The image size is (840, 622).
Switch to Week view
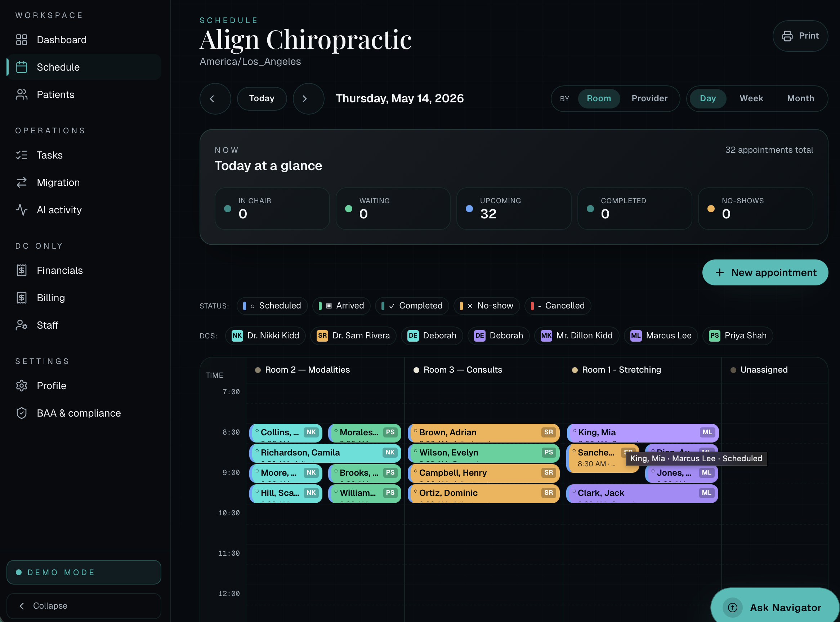(x=751, y=99)
